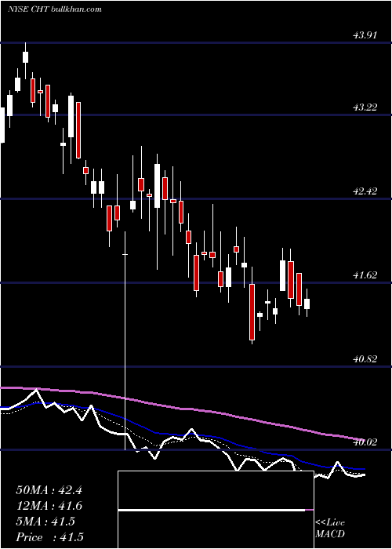Click the 12MA : 41.6 reading

(x=49, y=506)
